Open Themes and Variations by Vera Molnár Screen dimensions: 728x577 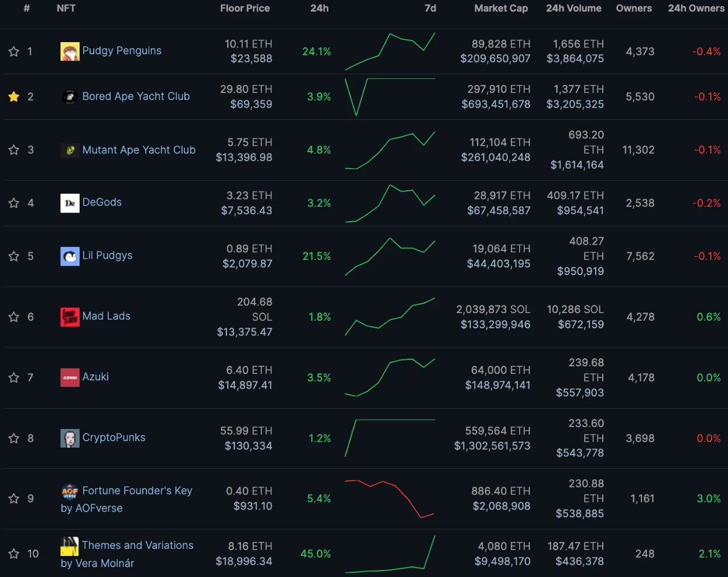[127, 554]
